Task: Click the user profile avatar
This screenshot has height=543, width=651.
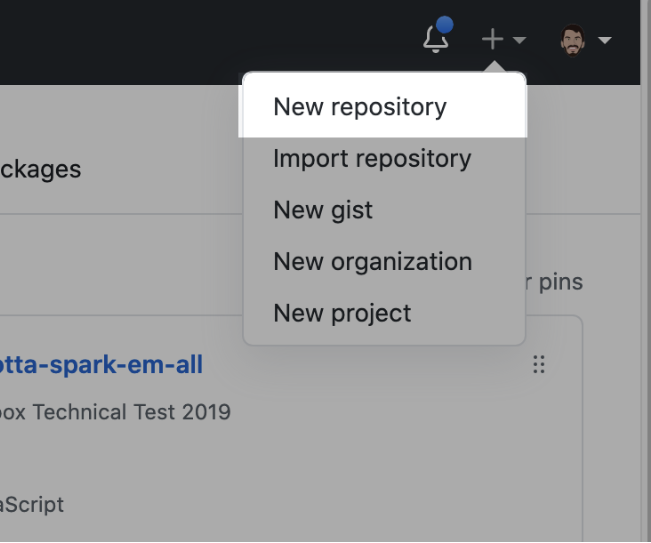Action: coord(573,41)
